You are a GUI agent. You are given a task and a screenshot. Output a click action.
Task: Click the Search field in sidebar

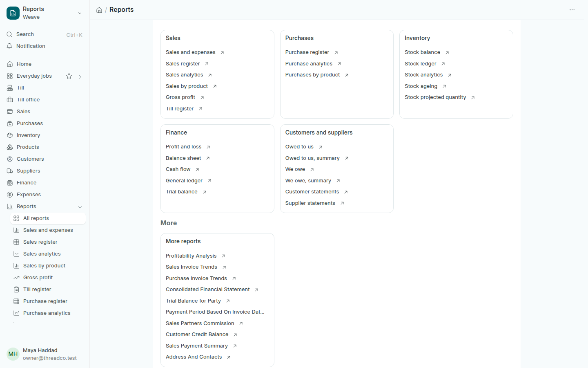(45, 34)
